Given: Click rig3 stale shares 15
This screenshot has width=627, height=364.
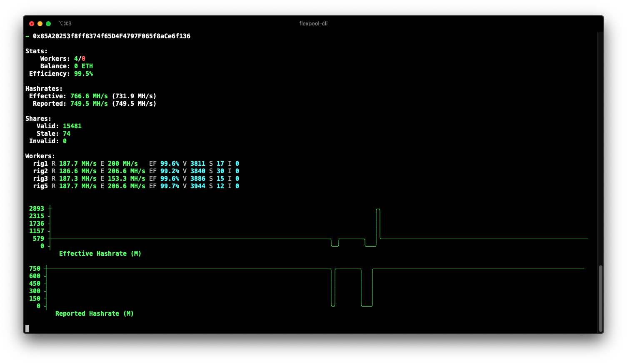Looking at the screenshot, I should pyautogui.click(x=220, y=179).
